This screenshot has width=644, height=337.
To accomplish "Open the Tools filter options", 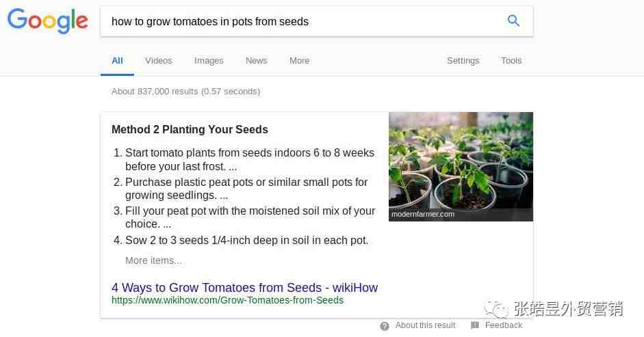I will point(511,61).
